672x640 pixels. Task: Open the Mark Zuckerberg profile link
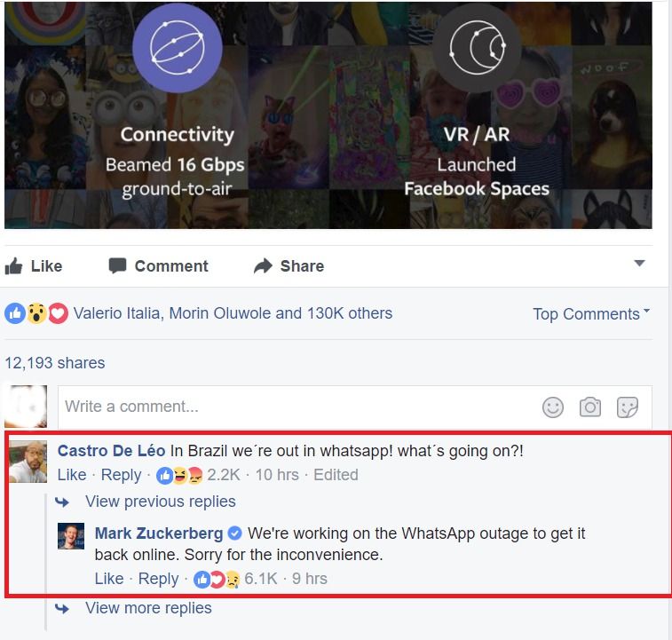[159, 533]
